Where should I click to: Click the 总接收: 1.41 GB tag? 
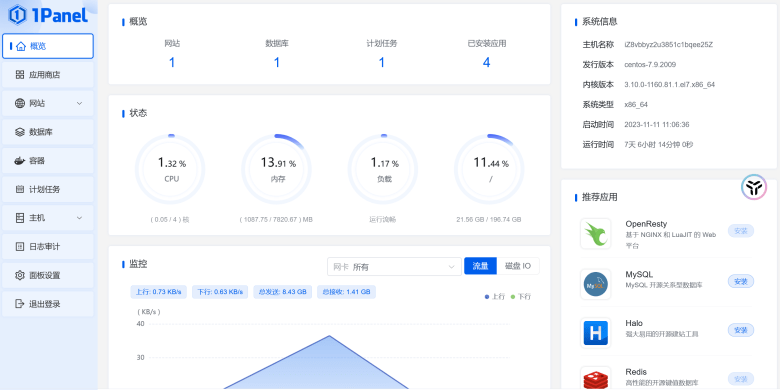(346, 292)
